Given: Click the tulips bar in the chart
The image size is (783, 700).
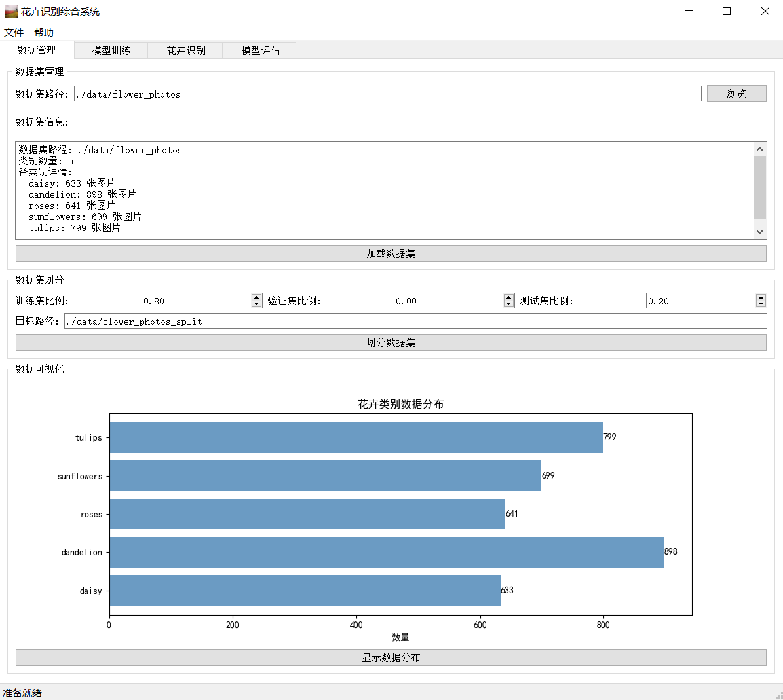Looking at the screenshot, I should click(x=356, y=437).
